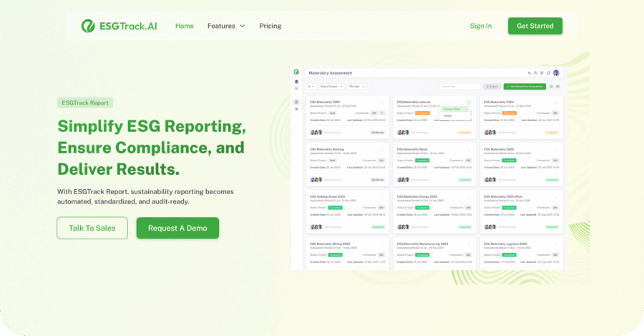Expand the Features dropdown in navbar

coord(226,26)
